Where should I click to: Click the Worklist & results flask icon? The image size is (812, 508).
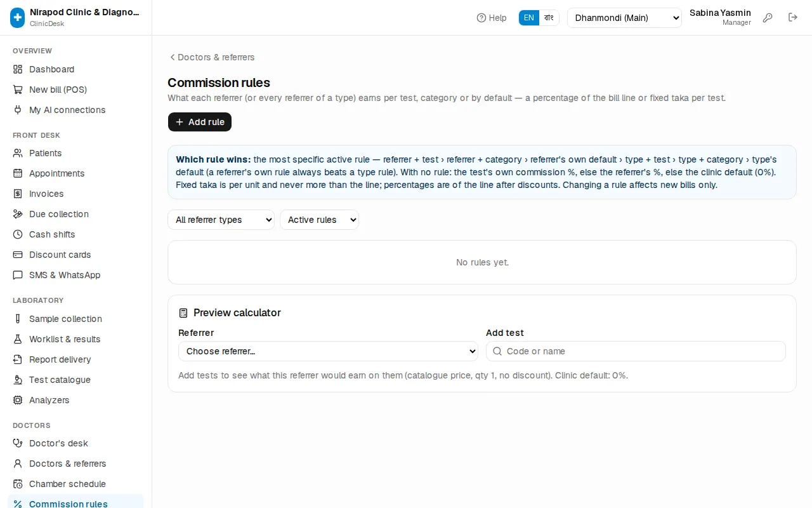point(18,339)
